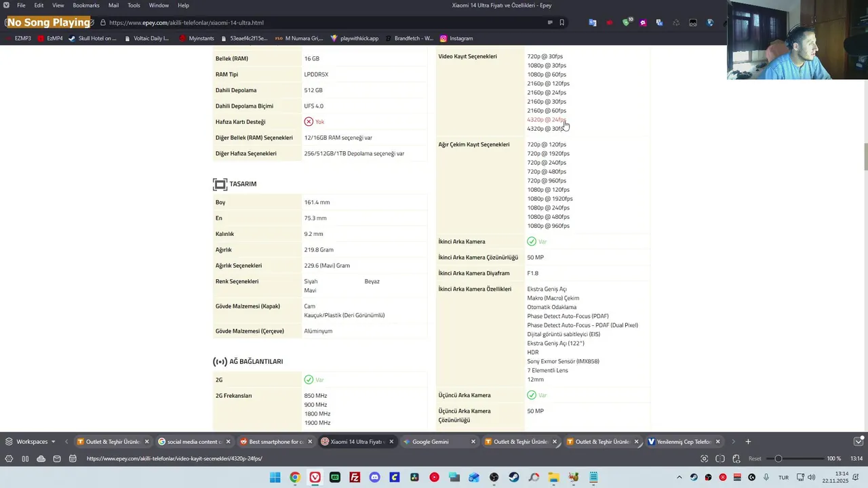Click the sync cloud icon in status bar
868x488 pixels.
[x=41, y=459]
